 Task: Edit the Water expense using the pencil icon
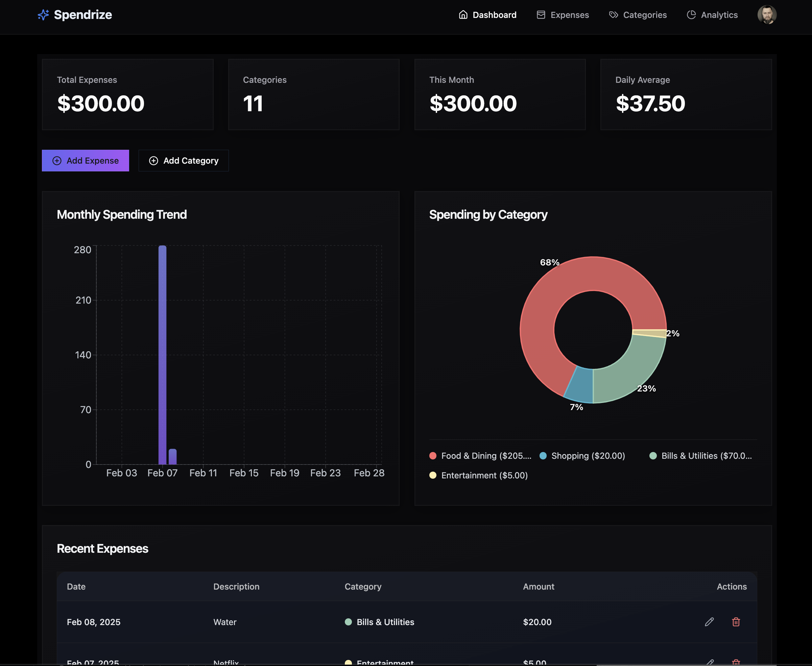click(709, 622)
